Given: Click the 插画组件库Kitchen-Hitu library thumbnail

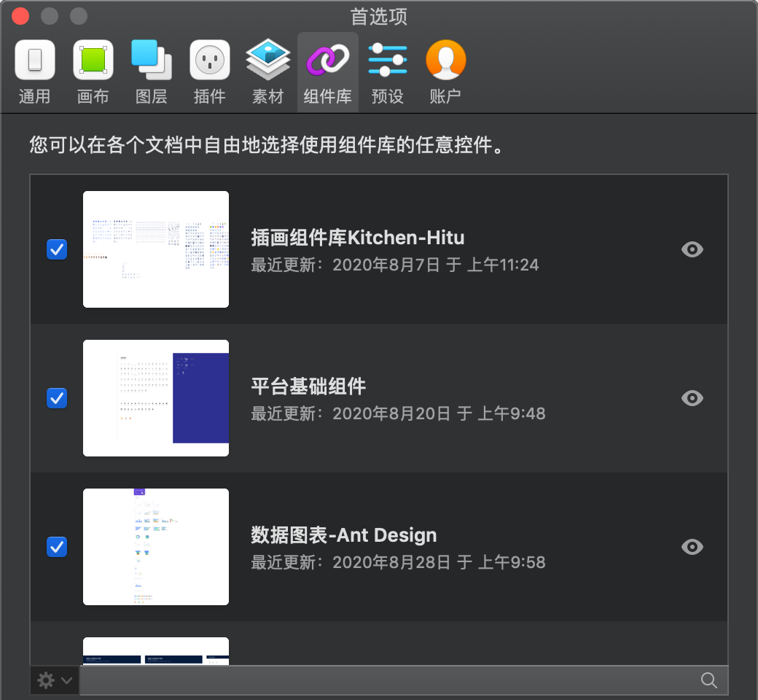Looking at the screenshot, I should [x=156, y=249].
